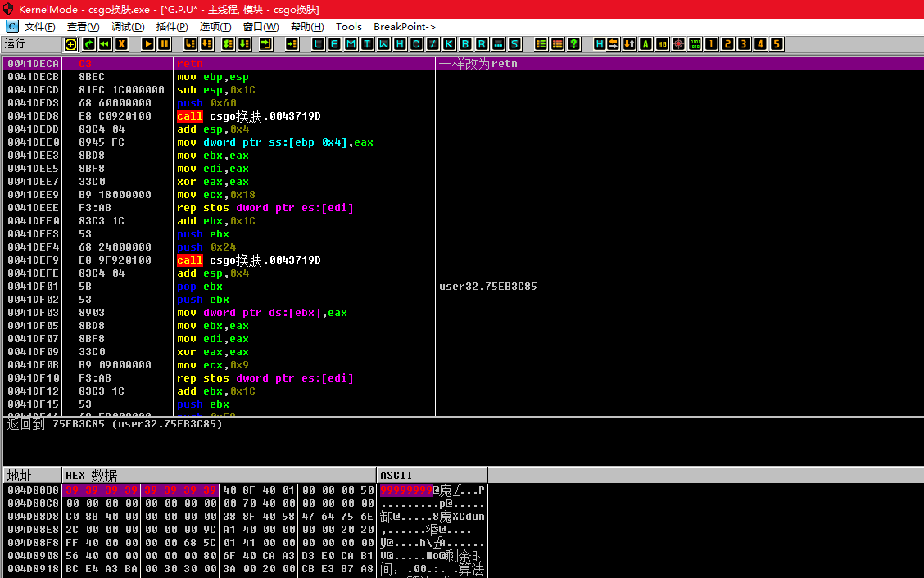The height and width of the screenshot is (578, 924).
Task: Open References with the R icon
Action: tap(482, 44)
